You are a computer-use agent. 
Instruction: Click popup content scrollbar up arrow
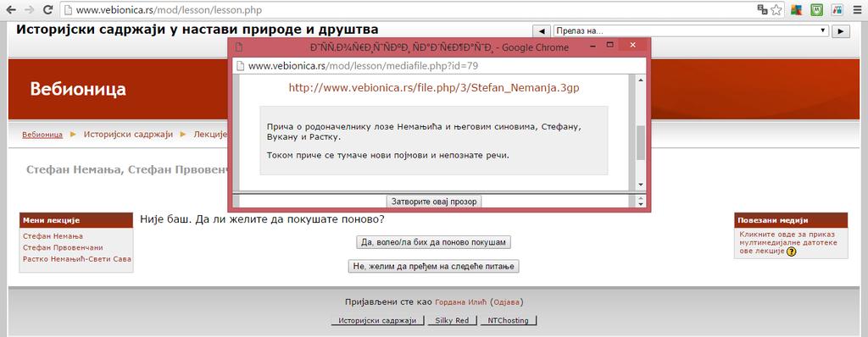tap(641, 80)
